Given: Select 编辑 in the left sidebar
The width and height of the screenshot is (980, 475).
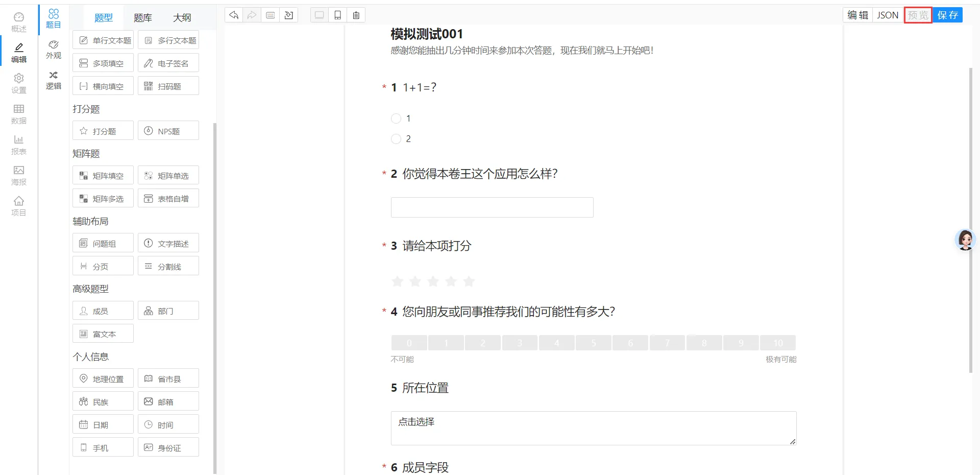Looking at the screenshot, I should point(19,53).
